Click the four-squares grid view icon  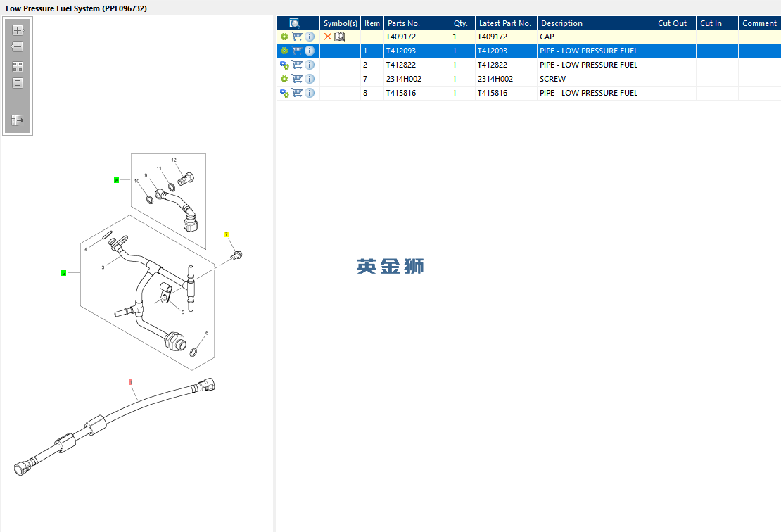[18, 67]
